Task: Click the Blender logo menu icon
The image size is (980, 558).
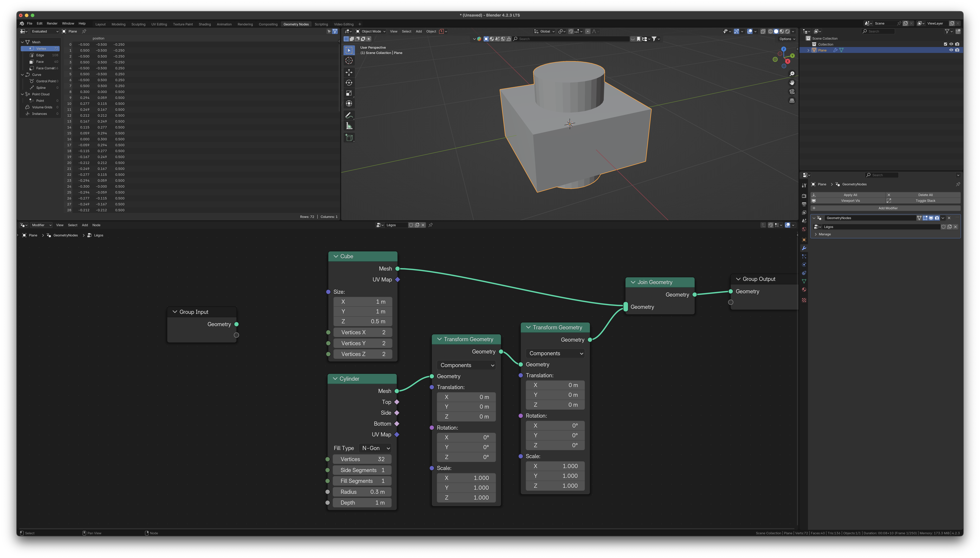Action: tap(22, 23)
